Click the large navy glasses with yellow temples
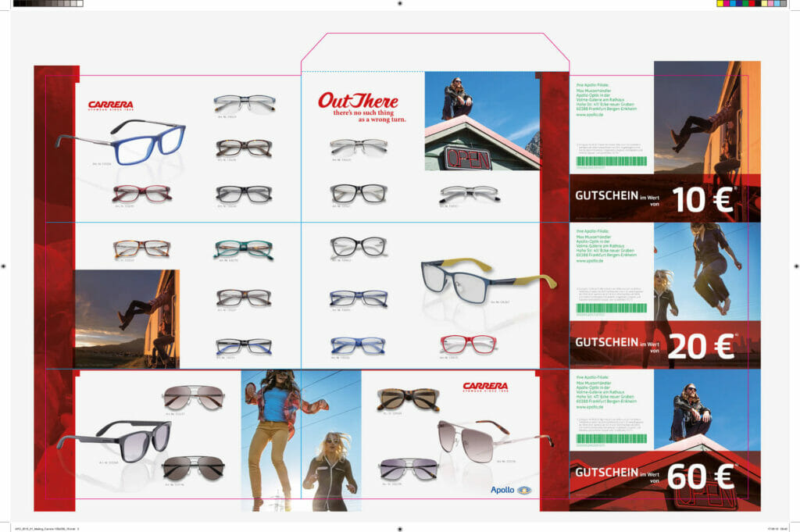Viewport: 800px width, 532px height. click(488, 281)
